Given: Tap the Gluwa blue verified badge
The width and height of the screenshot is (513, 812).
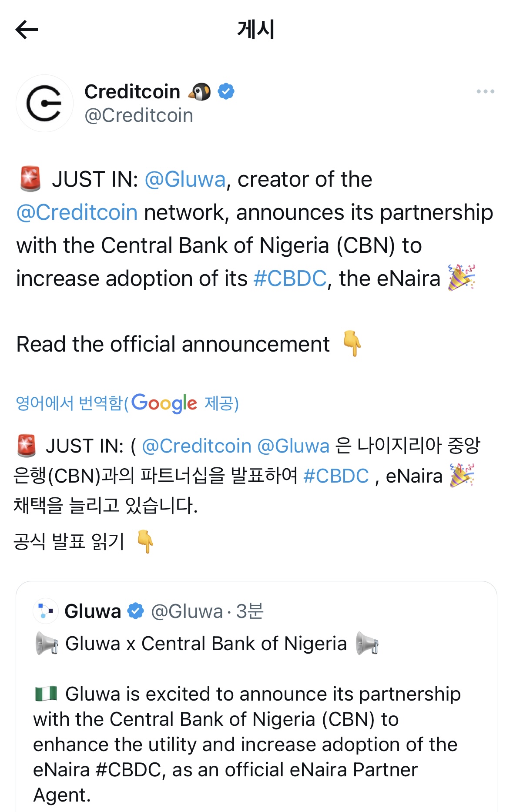Looking at the screenshot, I should tap(136, 611).
